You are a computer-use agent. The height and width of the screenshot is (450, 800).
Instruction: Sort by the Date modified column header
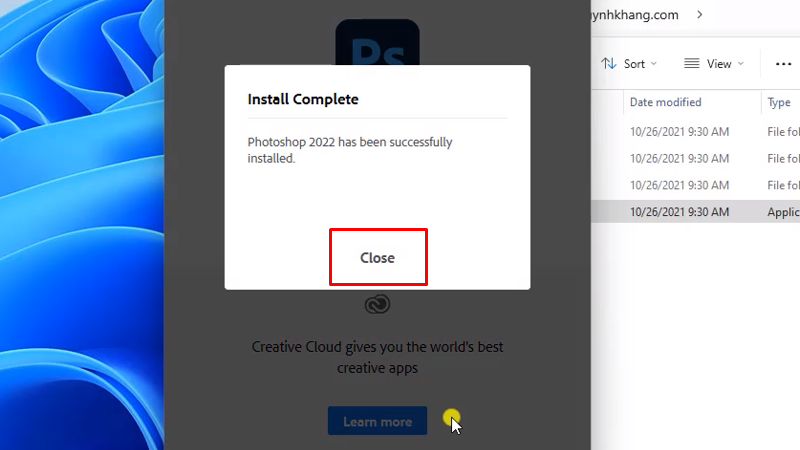[666, 102]
